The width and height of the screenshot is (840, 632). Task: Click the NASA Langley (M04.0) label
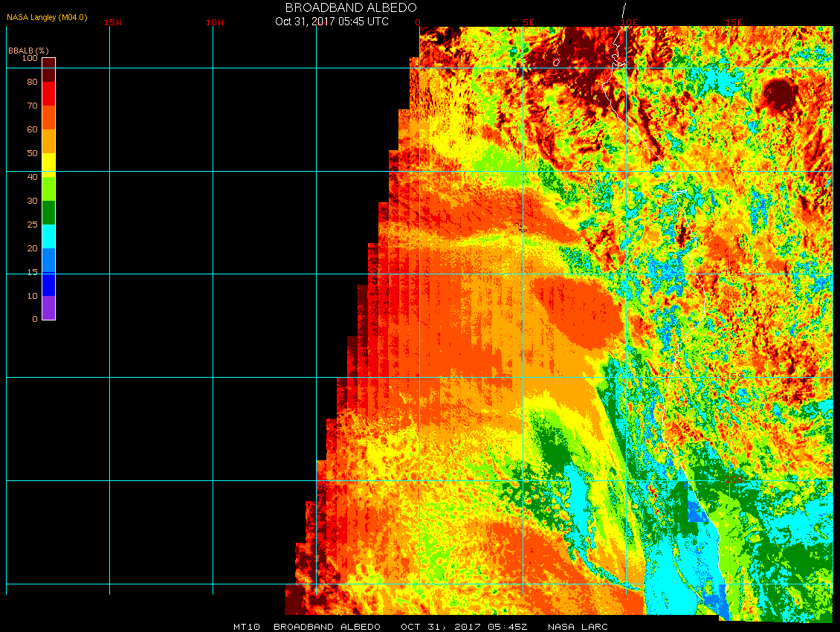pyautogui.click(x=47, y=16)
